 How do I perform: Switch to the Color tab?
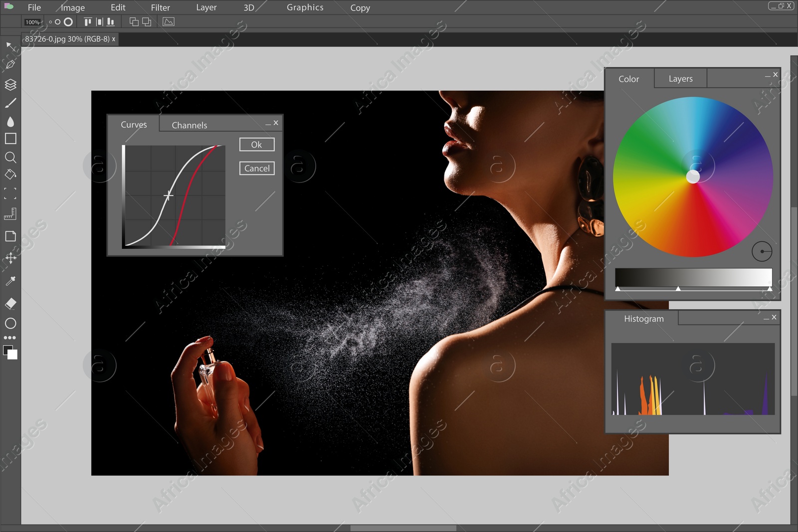628,79
